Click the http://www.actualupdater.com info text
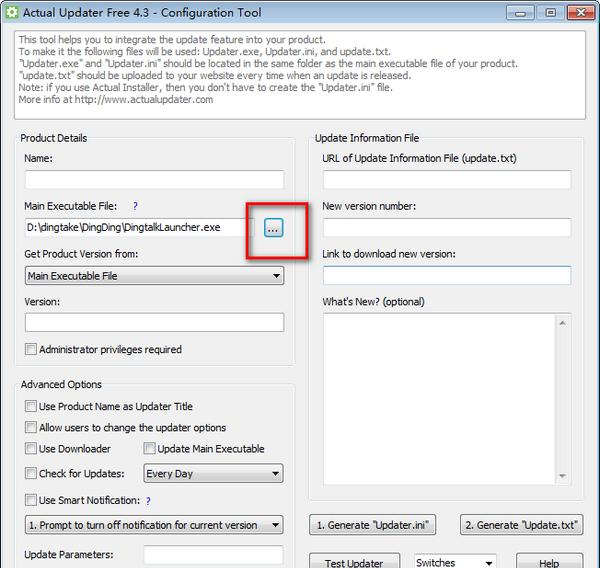 [144, 100]
